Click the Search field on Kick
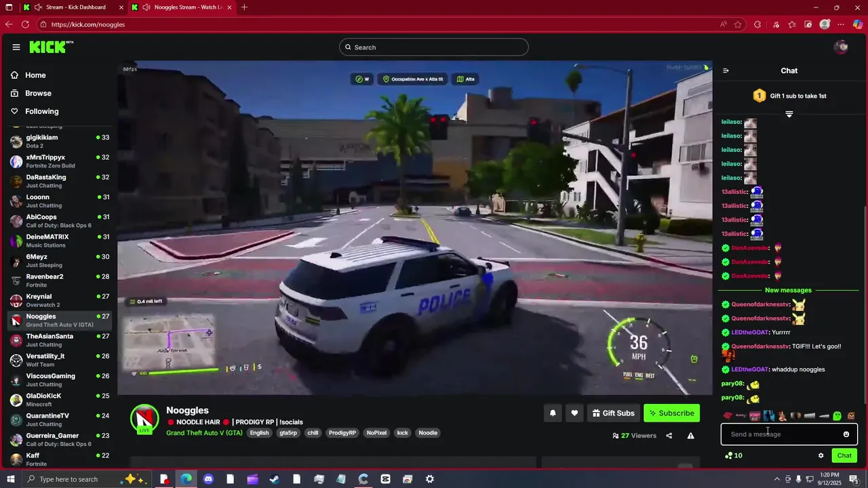The width and height of the screenshot is (868, 488). tap(434, 47)
